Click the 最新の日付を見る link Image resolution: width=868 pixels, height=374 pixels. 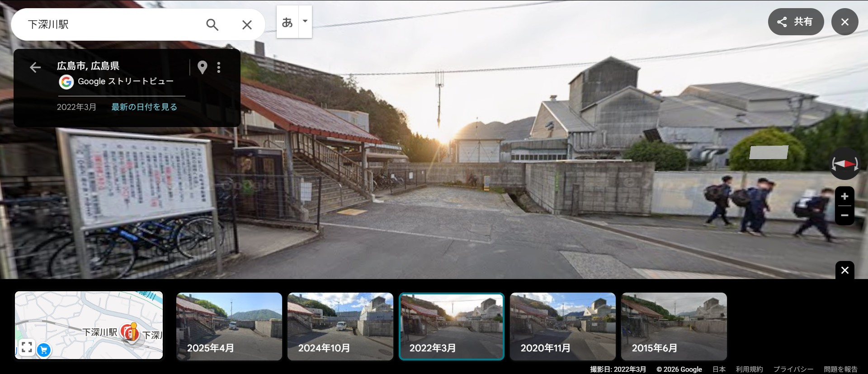click(144, 107)
